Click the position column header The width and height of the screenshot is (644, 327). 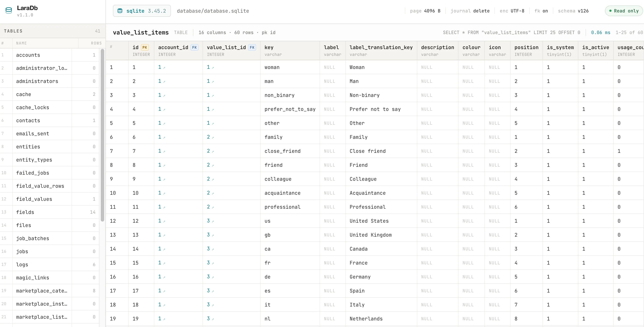pos(526,51)
